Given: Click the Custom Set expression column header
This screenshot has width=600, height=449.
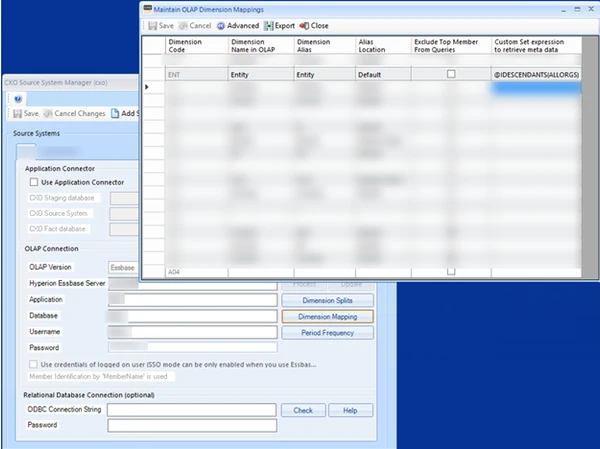Looking at the screenshot, I should 536,46.
